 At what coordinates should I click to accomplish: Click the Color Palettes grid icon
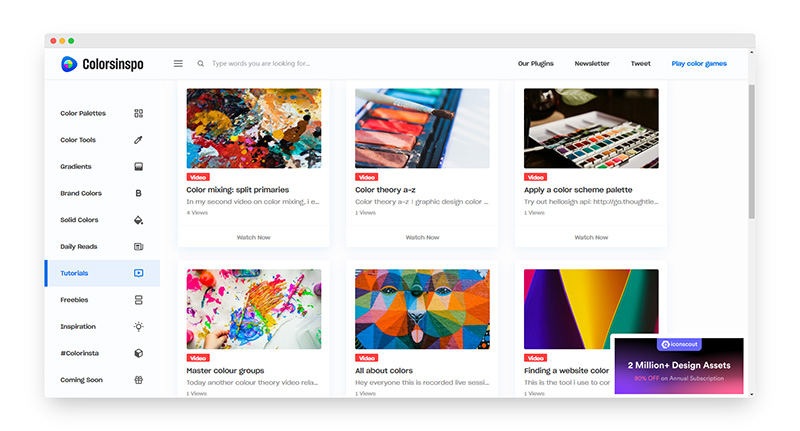(x=138, y=113)
